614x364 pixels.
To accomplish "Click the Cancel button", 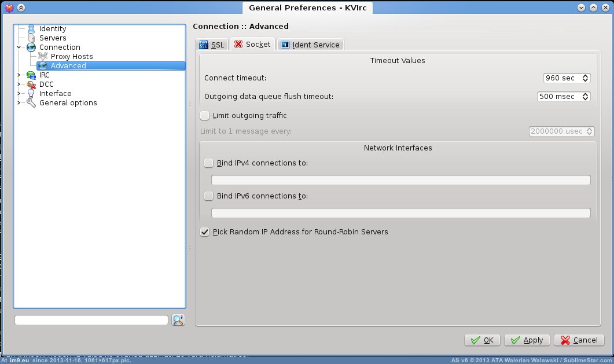I will pyautogui.click(x=579, y=340).
